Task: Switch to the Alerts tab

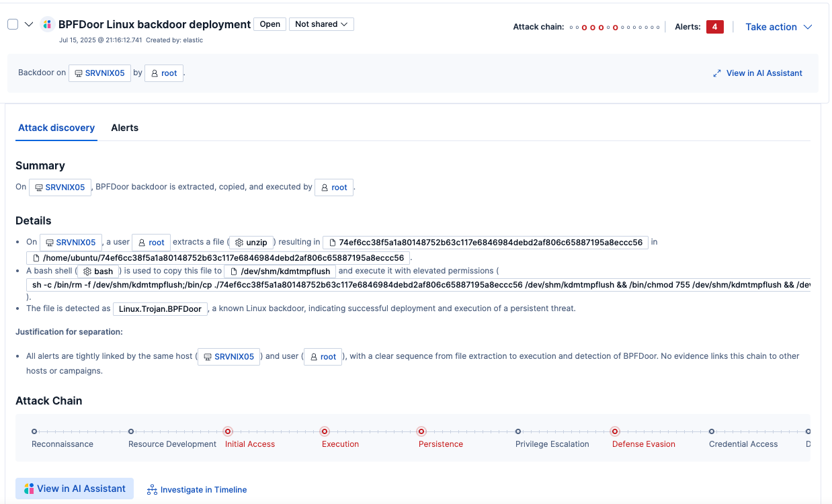Action: pos(124,128)
